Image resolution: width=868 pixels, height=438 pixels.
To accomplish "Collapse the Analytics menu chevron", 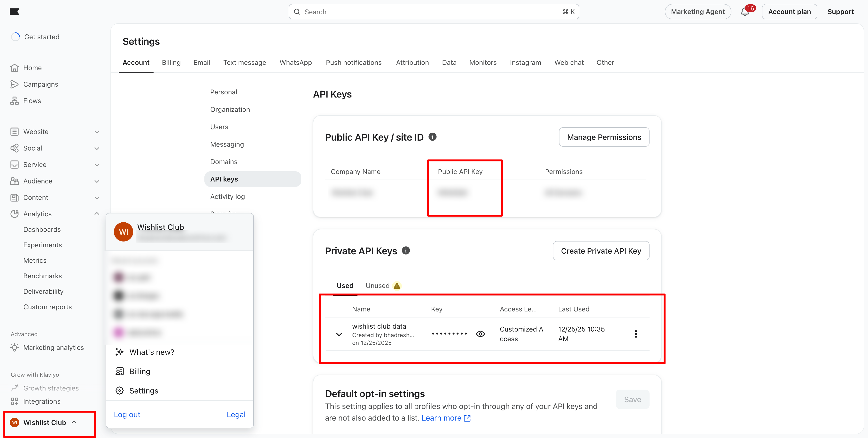I will (x=97, y=214).
